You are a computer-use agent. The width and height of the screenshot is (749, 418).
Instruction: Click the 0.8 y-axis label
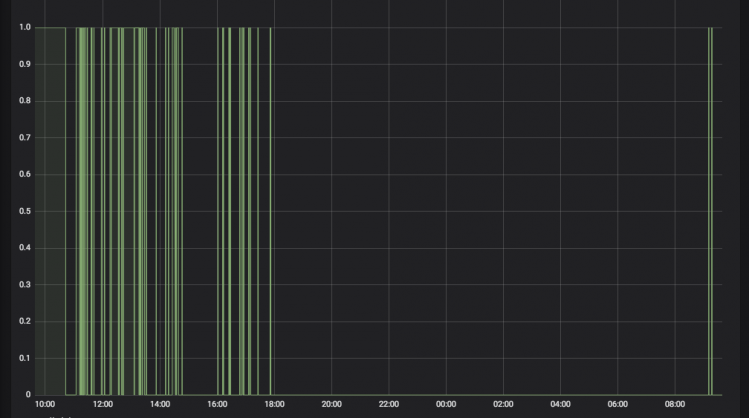coord(25,101)
